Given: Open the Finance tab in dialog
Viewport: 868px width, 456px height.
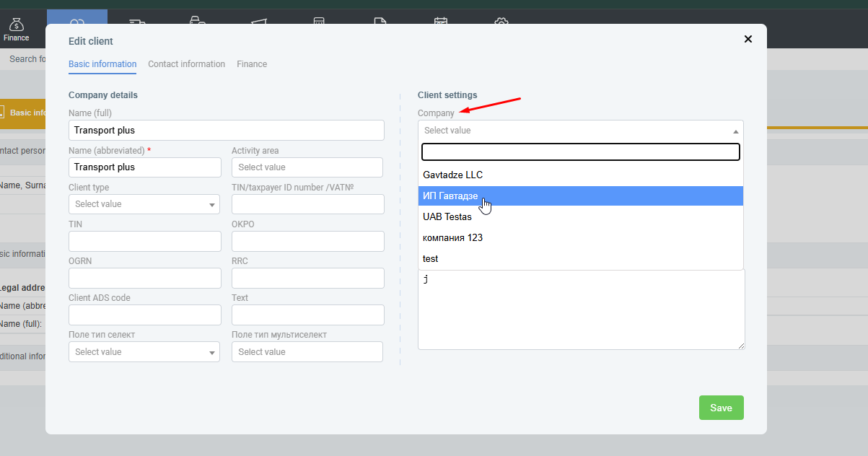Looking at the screenshot, I should (252, 64).
